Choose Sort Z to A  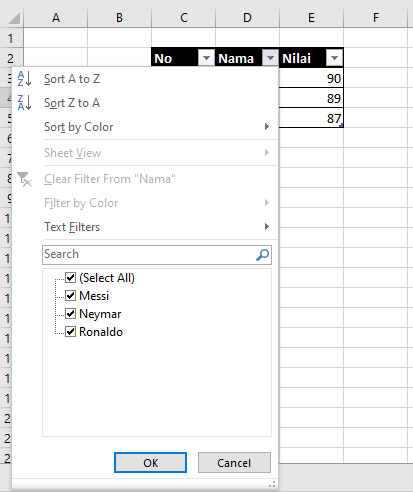coord(72,103)
